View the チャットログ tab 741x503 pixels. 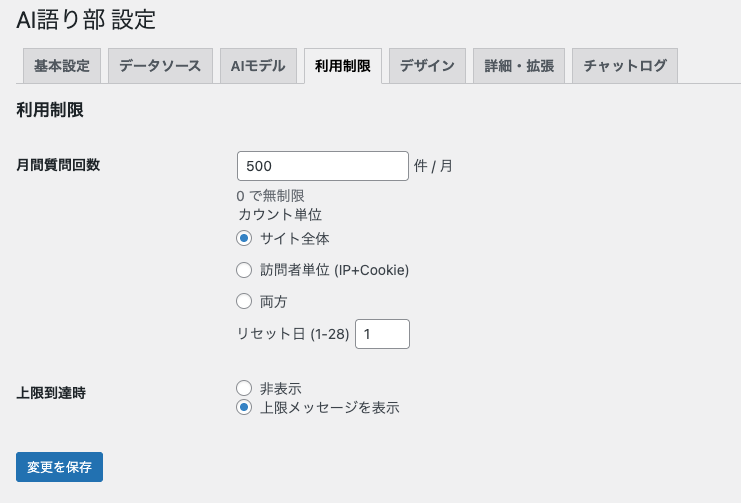pyautogui.click(x=625, y=66)
